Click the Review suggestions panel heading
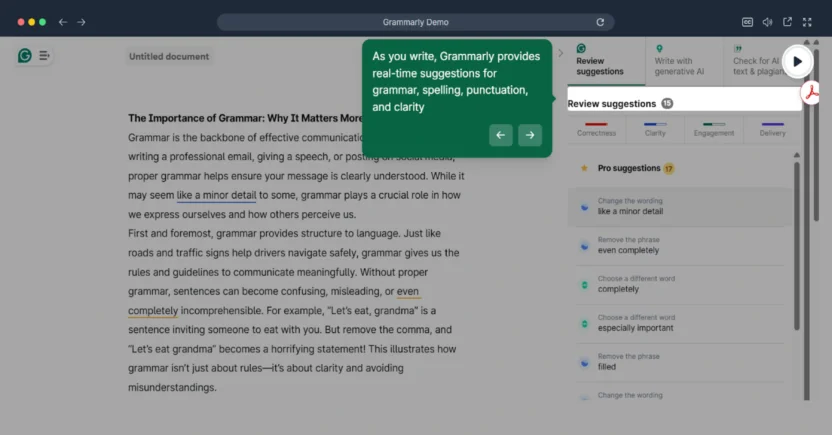 click(x=611, y=104)
